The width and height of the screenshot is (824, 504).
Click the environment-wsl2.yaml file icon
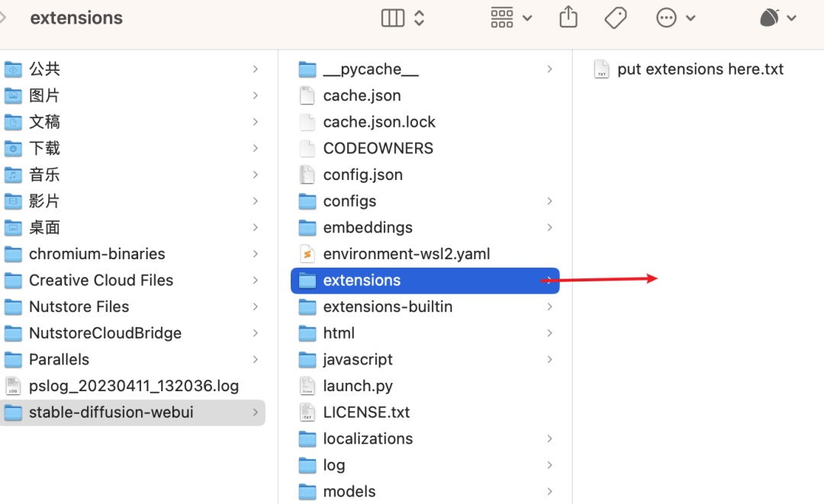coord(307,254)
